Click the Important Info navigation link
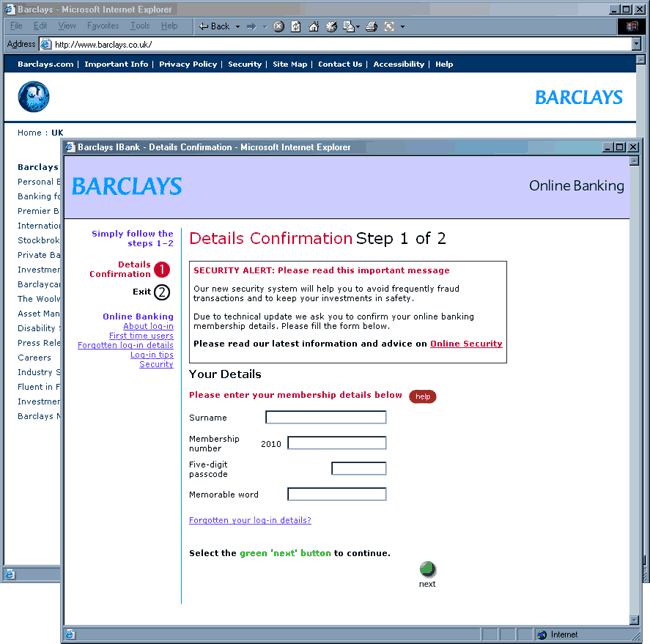The height and width of the screenshot is (644, 650). [116, 64]
